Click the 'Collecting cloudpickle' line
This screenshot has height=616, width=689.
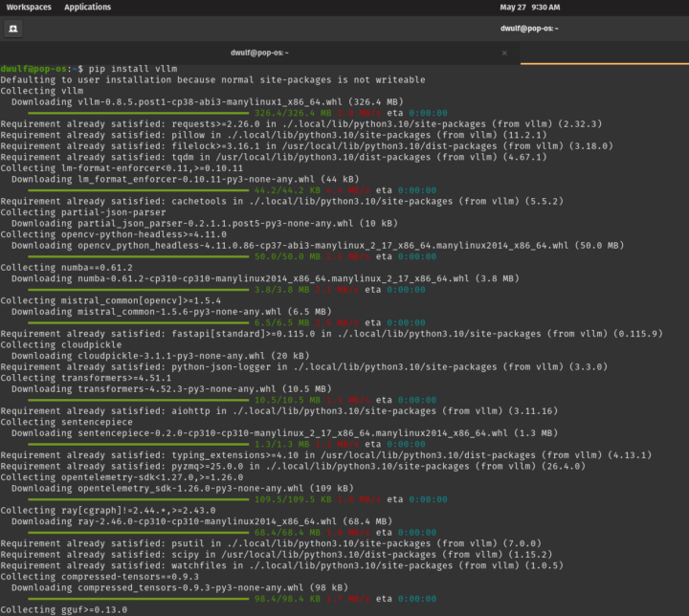click(60, 345)
